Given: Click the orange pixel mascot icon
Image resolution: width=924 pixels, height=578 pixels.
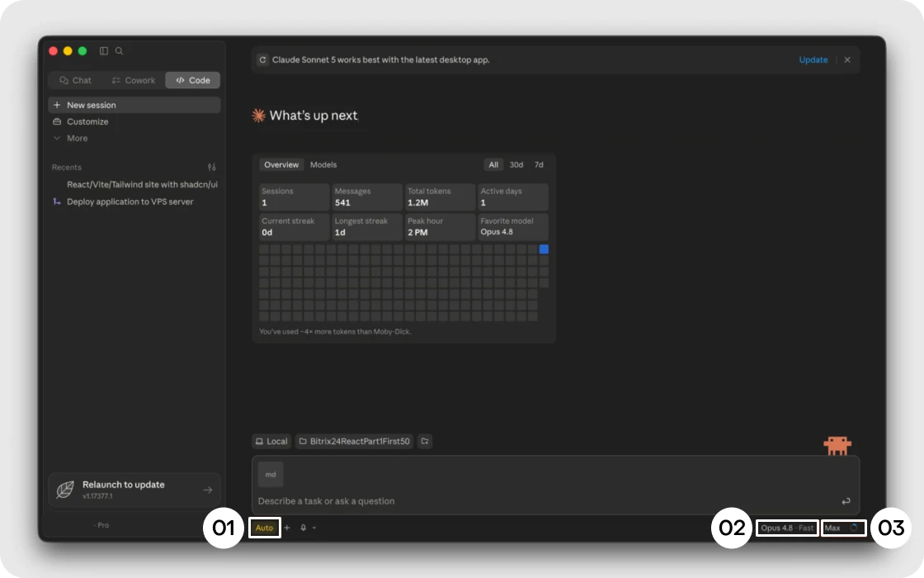Looking at the screenshot, I should click(x=837, y=445).
